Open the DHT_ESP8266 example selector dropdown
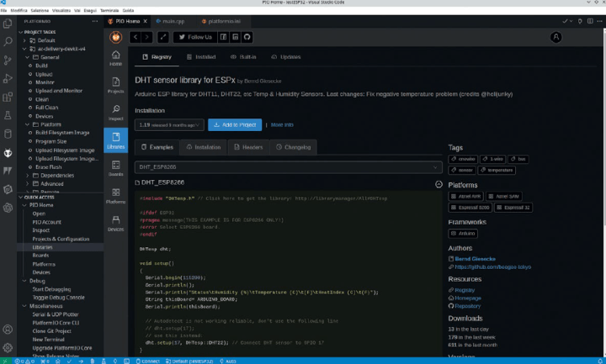 point(289,167)
